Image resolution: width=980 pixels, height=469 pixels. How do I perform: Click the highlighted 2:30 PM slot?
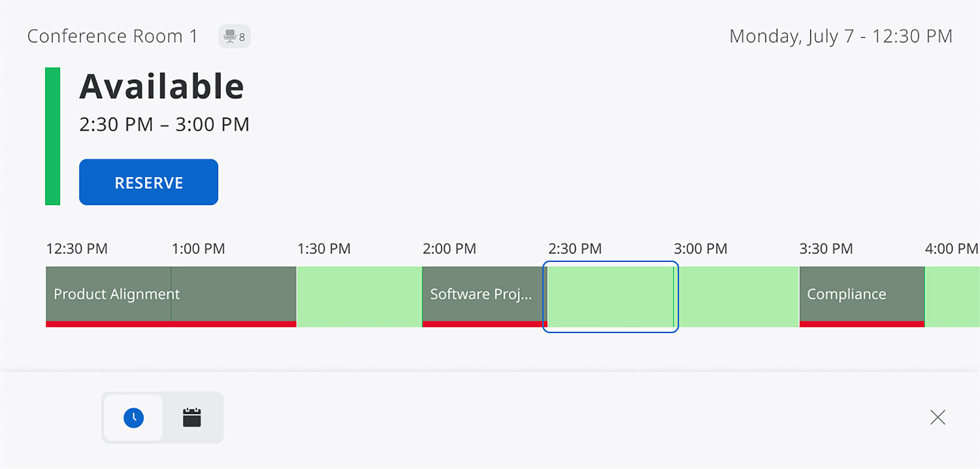610,296
